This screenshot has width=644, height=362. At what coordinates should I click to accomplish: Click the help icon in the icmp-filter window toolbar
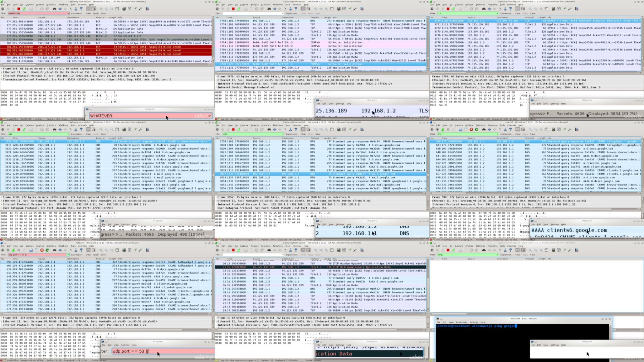pos(577,250)
